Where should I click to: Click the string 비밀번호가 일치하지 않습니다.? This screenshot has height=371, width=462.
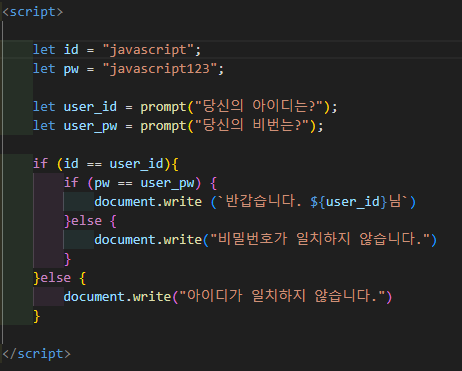coord(320,239)
